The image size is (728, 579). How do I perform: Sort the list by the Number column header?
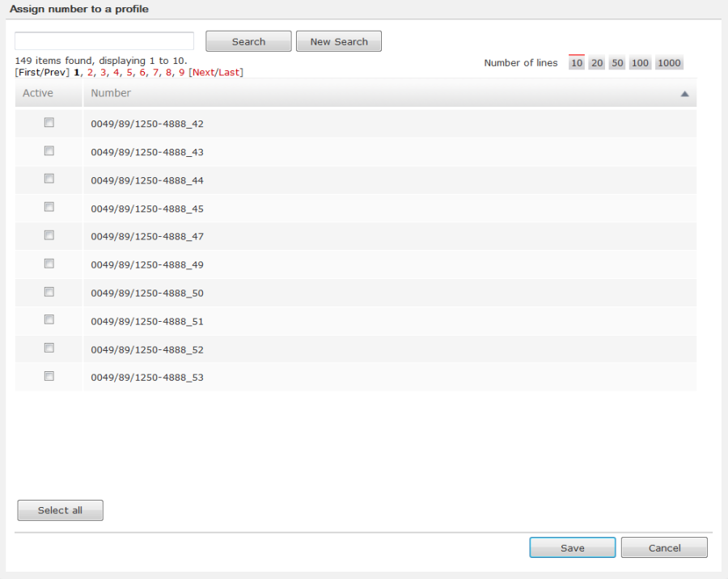[110, 93]
